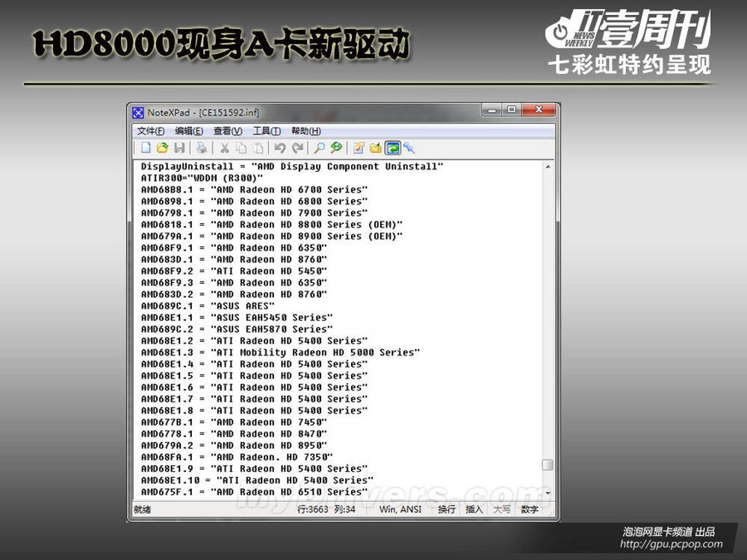
Task: Click the AMD683D.2 Radeon HD 8760 line
Action: 234,294
